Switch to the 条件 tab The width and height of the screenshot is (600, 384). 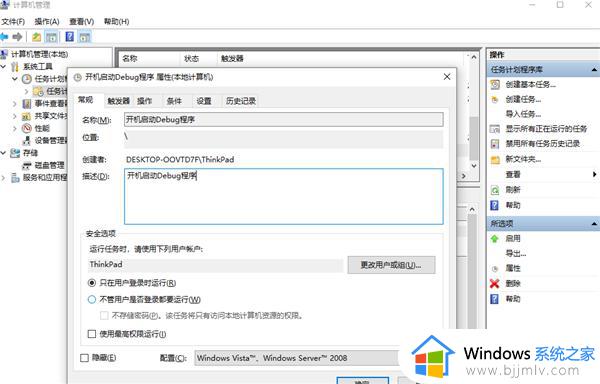(x=174, y=101)
